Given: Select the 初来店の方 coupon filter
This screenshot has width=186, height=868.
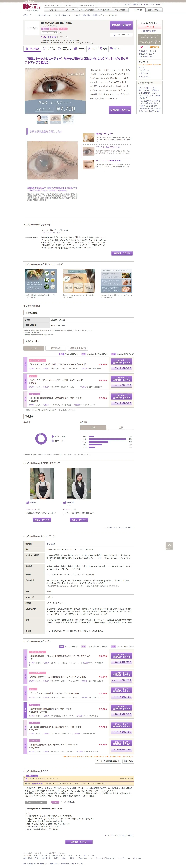Looking at the screenshot, I should coord(56,348).
